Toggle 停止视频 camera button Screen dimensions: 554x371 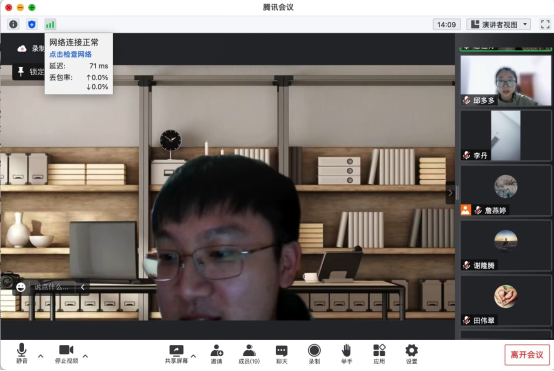click(66, 353)
